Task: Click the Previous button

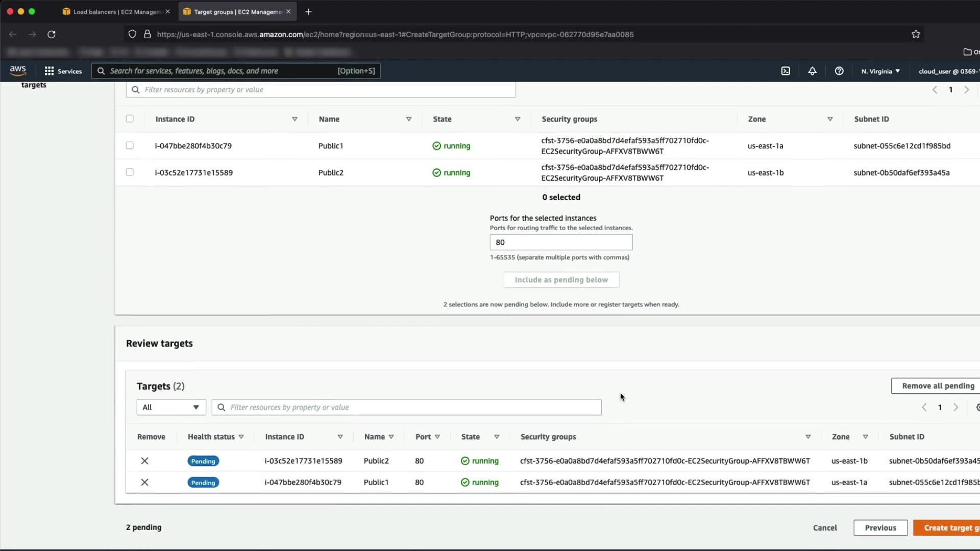Action: click(x=880, y=528)
